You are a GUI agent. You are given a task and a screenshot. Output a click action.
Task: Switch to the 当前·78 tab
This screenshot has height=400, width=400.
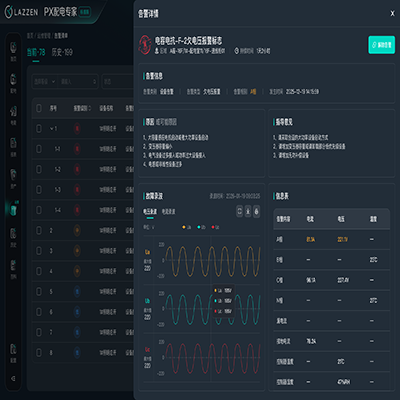coord(36,52)
